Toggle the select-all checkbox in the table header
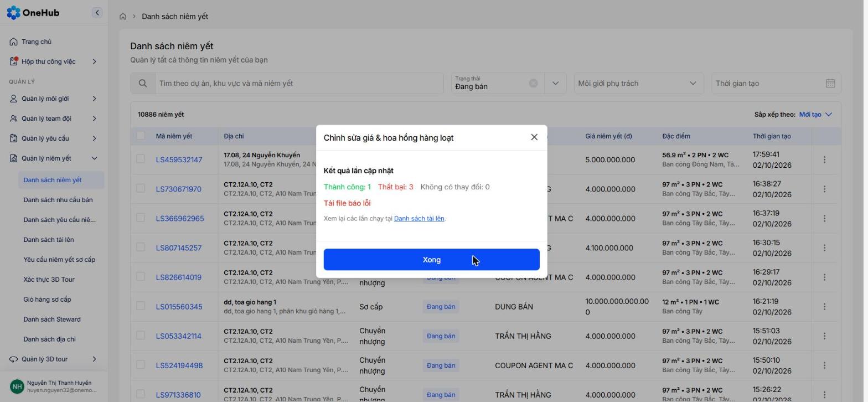This screenshot has width=868, height=402. pos(141,135)
